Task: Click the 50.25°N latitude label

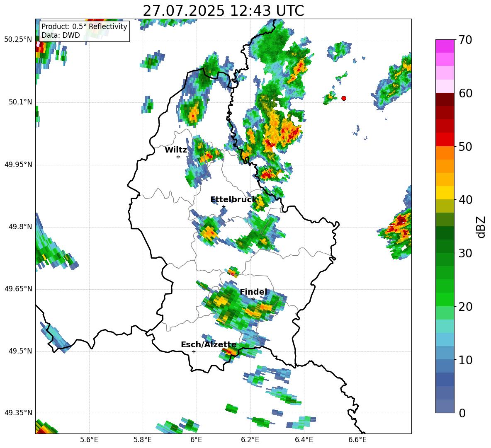Action: tap(18, 40)
